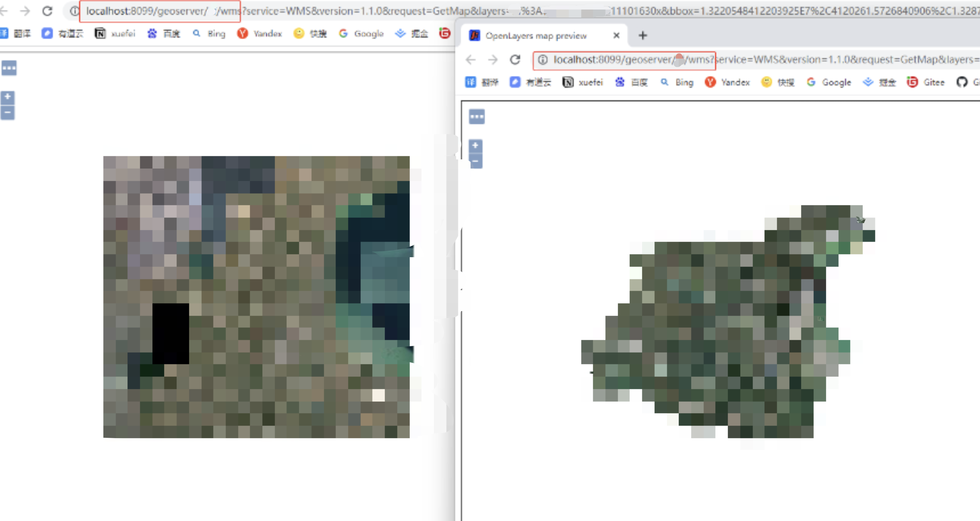Zoom out on the left map
Image resolution: width=980 pixels, height=521 pixels.
coord(8,113)
